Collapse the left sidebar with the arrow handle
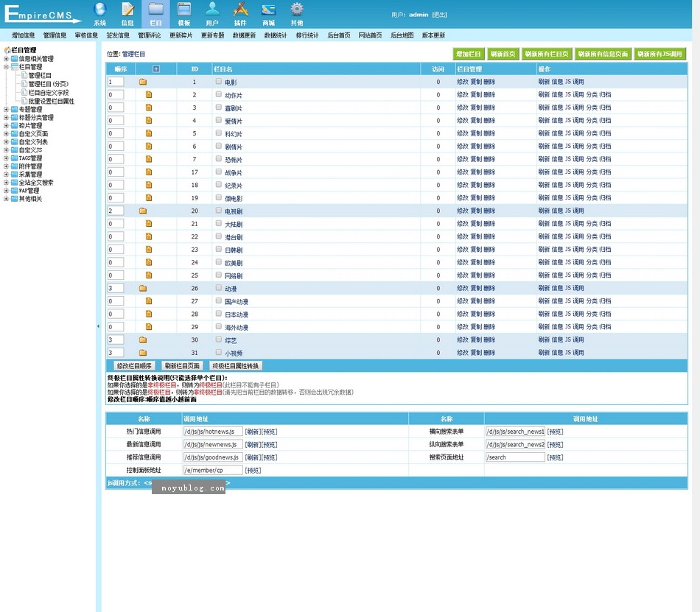The height and width of the screenshot is (612, 700). (x=98, y=326)
